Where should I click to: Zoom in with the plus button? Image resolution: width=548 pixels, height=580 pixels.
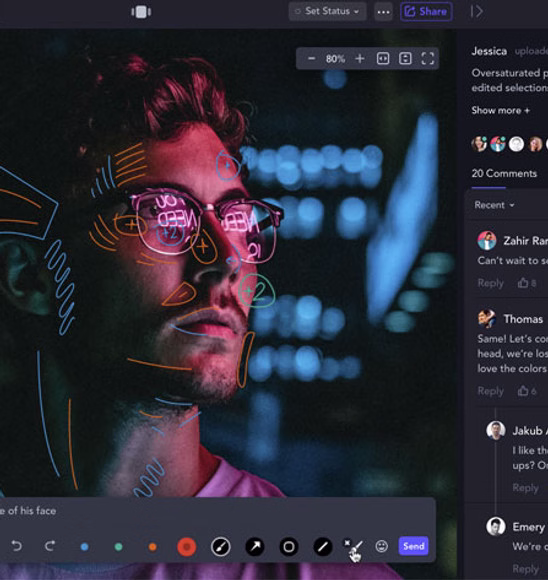coord(360,58)
